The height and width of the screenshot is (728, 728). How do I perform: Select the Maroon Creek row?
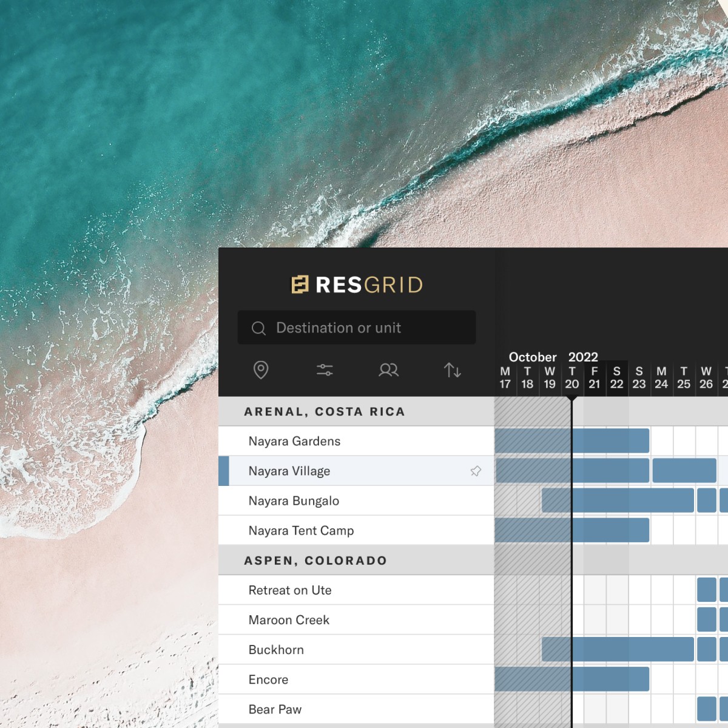pos(356,619)
